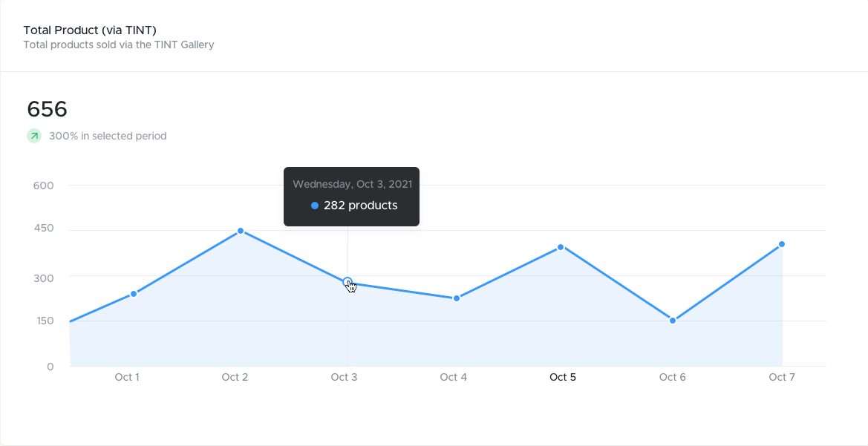Click the green upward trend arrow icon
868x446 pixels.
tap(34, 136)
